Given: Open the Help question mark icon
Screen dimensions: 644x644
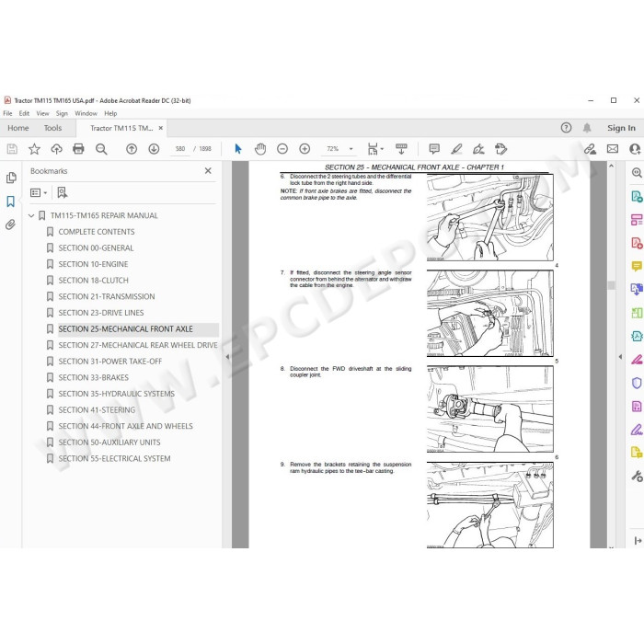Looking at the screenshot, I should pyautogui.click(x=566, y=128).
